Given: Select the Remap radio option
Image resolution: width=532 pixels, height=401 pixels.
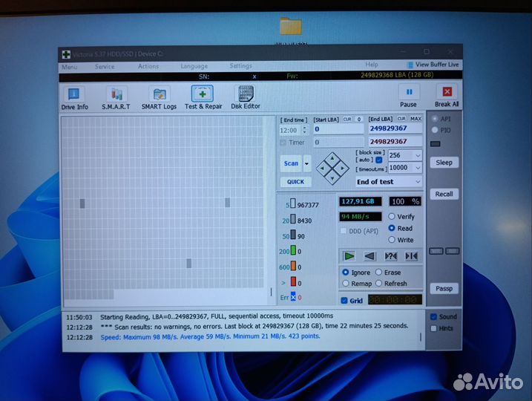Looking at the screenshot, I should coord(346,283).
